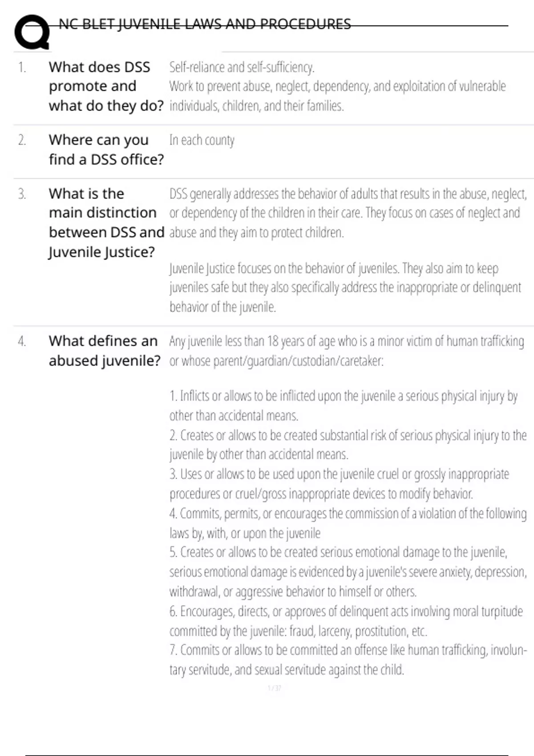Click the Quizlet Q logo icon
The width and height of the screenshot is (534, 756).
point(32,32)
